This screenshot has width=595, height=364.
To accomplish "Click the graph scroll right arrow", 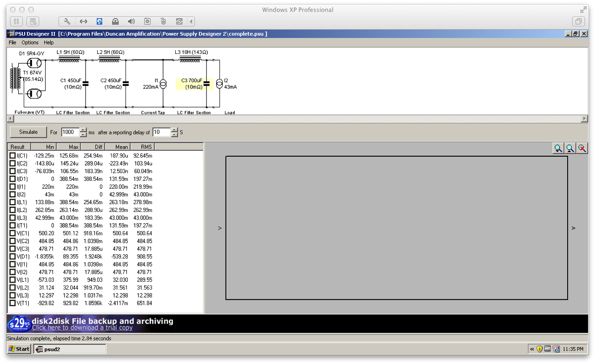I will click(573, 228).
